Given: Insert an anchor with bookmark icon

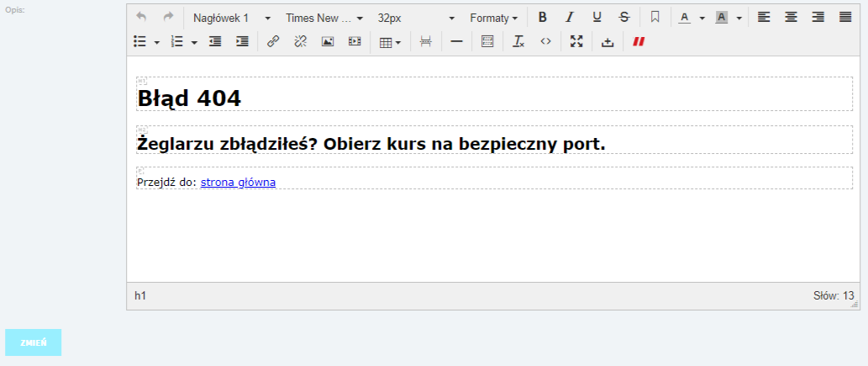Looking at the screenshot, I should pos(655,17).
